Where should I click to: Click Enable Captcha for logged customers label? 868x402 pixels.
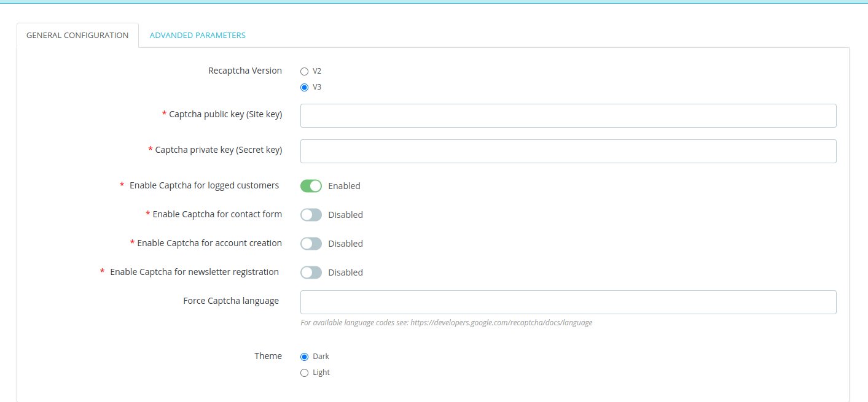(x=204, y=185)
